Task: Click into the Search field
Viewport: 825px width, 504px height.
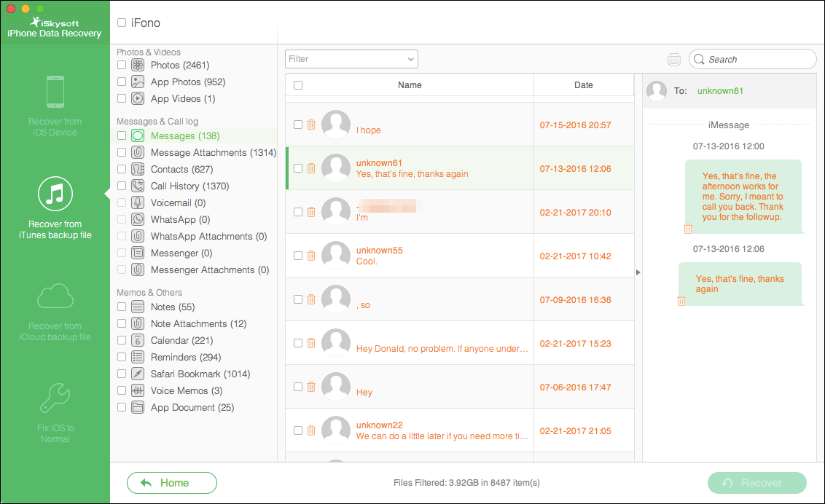Action: [x=752, y=60]
